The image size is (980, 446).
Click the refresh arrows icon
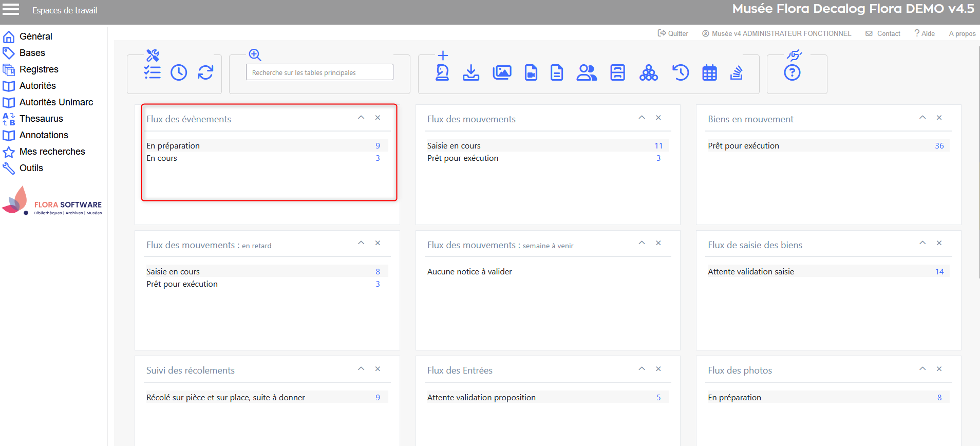coord(205,72)
